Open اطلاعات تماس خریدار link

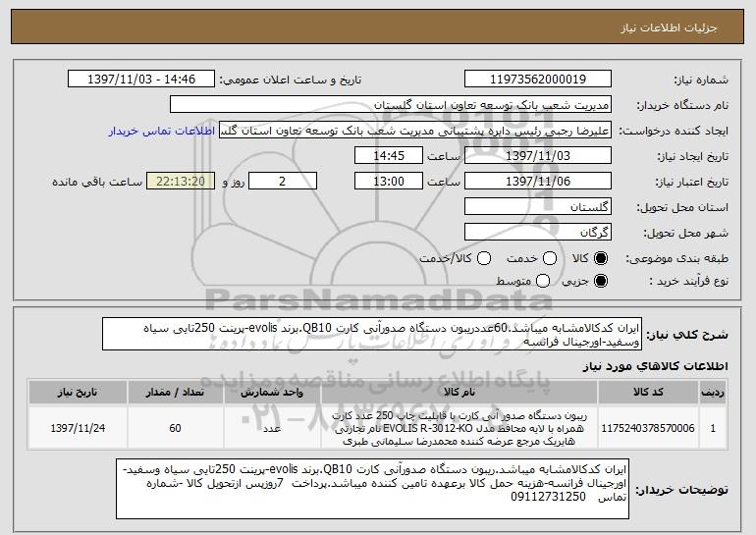click(162, 131)
